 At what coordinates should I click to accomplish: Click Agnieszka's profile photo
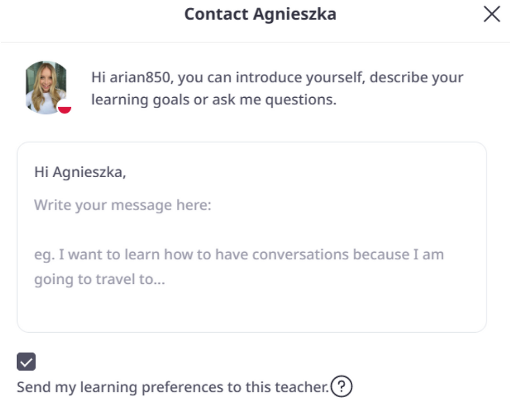click(x=46, y=87)
